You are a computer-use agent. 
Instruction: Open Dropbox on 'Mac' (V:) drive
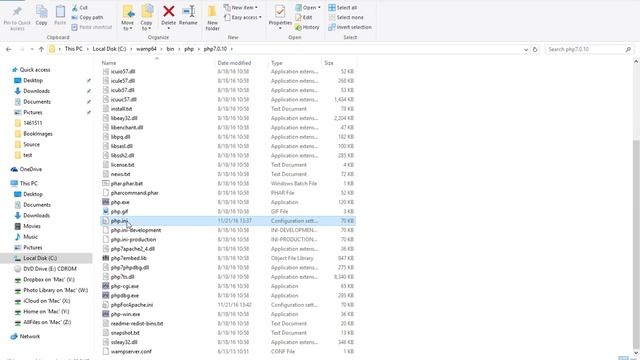(49, 280)
